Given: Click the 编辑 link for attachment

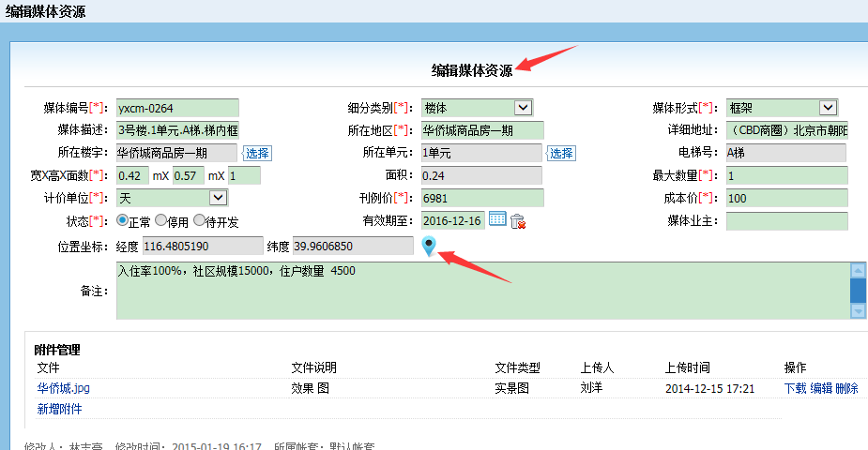Looking at the screenshot, I should [821, 388].
